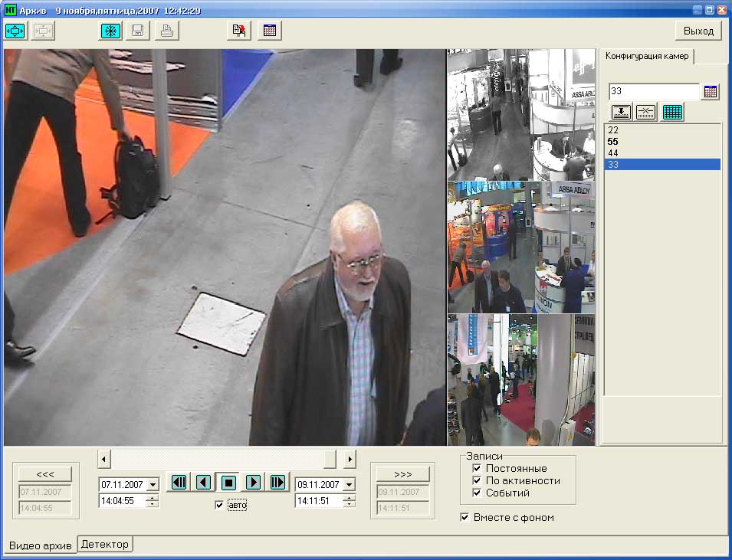Click the save-configuration down-arrow icon
The image size is (732, 560).
point(621,112)
